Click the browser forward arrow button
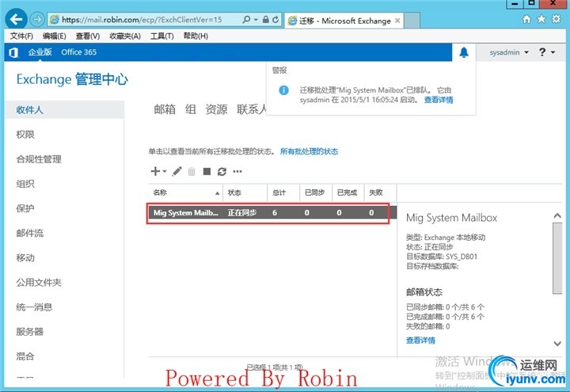 (x=37, y=19)
